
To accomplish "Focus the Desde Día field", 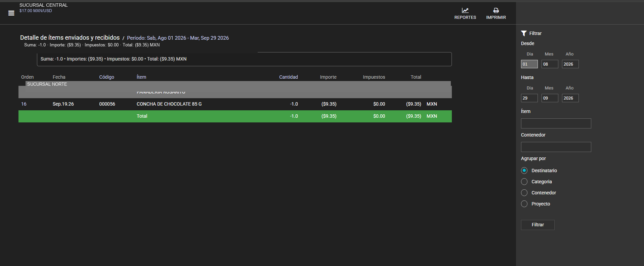I will [529, 64].
